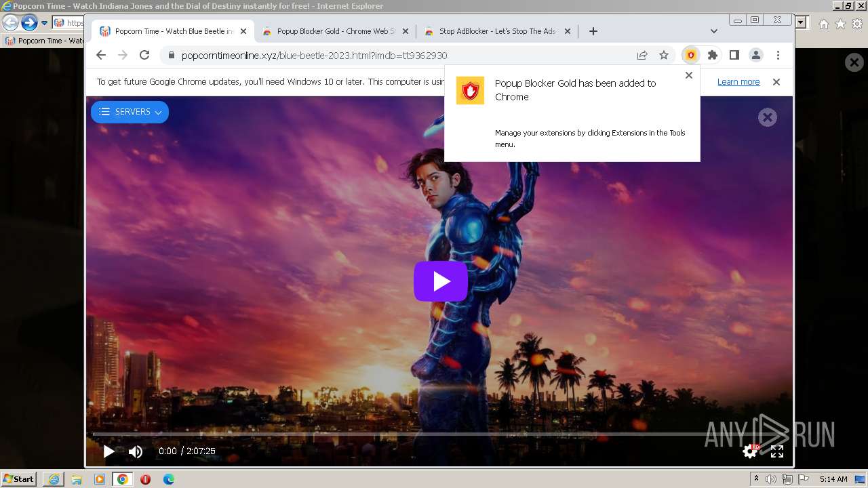Mute the video player volume
Viewport: 868px width, 488px height.
click(x=136, y=451)
